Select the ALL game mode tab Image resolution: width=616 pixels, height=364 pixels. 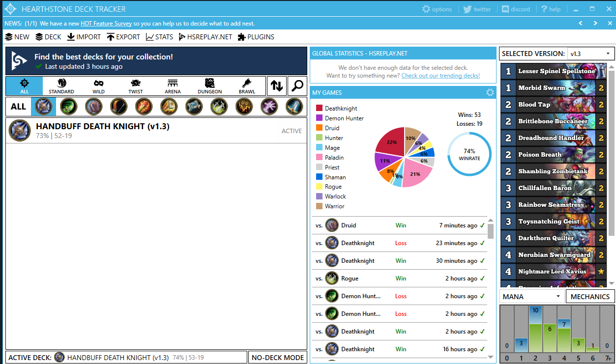click(x=25, y=86)
